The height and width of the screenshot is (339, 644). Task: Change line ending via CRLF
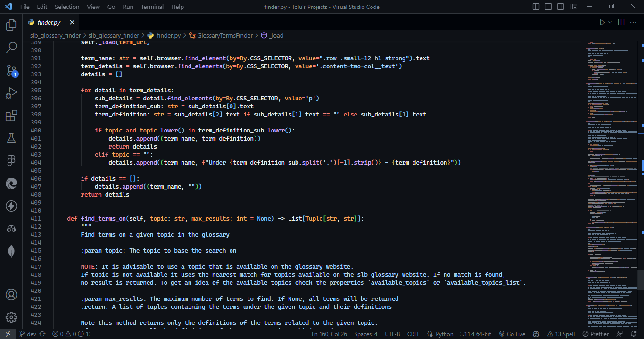point(413,334)
